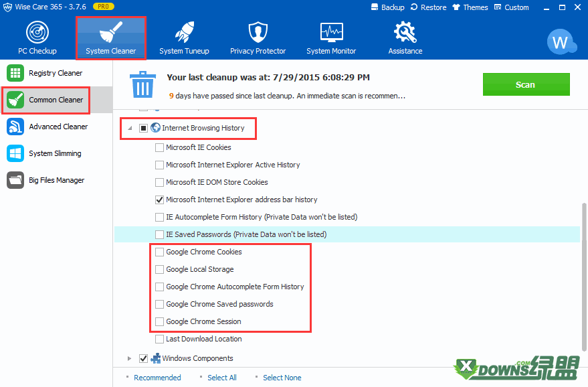Screen dimensions: 588x387
Task: Expand the Windows Components tree node
Action: click(129, 358)
